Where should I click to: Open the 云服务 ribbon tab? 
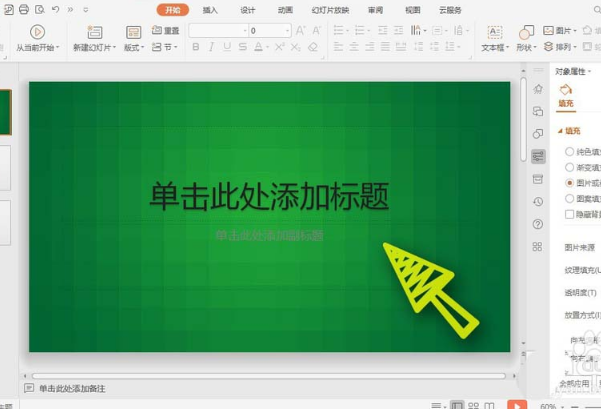[450, 10]
